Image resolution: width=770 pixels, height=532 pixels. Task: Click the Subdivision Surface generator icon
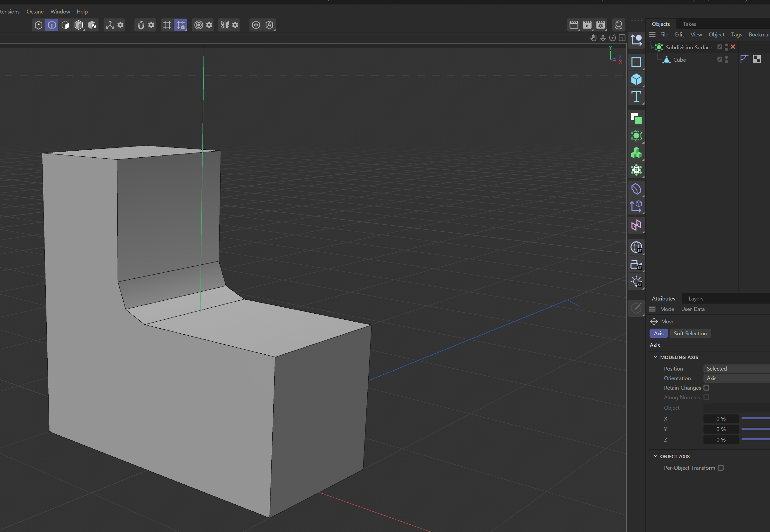point(636,136)
